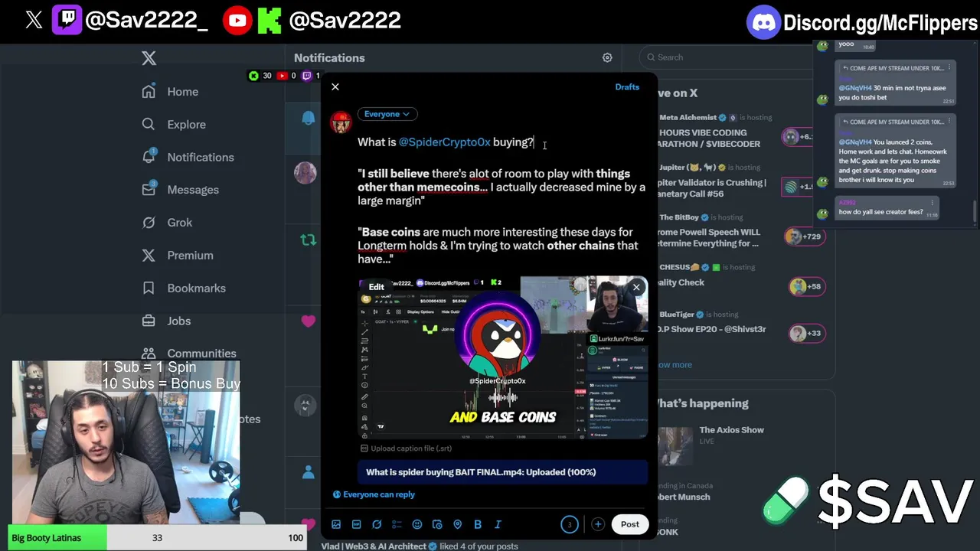The image size is (980, 551).
Task: Click the +58 listeners badge
Action: [805, 287]
